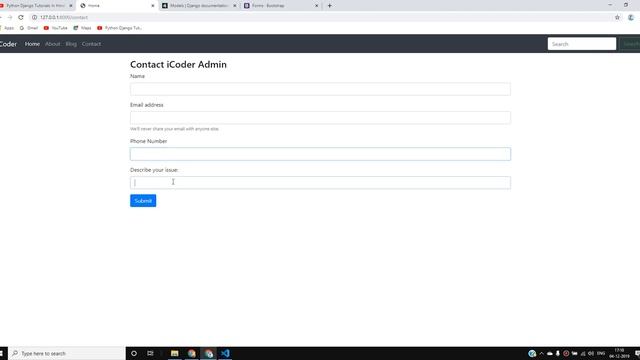Go to About in navbar

[53, 44]
